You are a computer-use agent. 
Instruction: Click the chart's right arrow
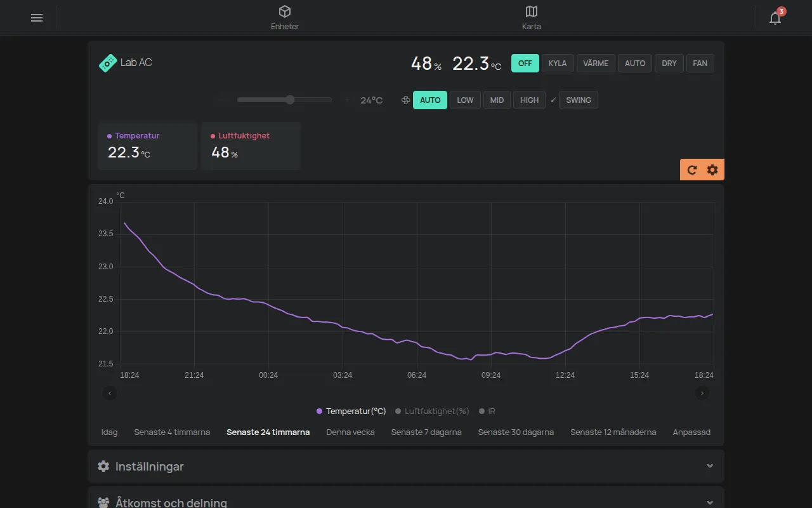pos(702,393)
